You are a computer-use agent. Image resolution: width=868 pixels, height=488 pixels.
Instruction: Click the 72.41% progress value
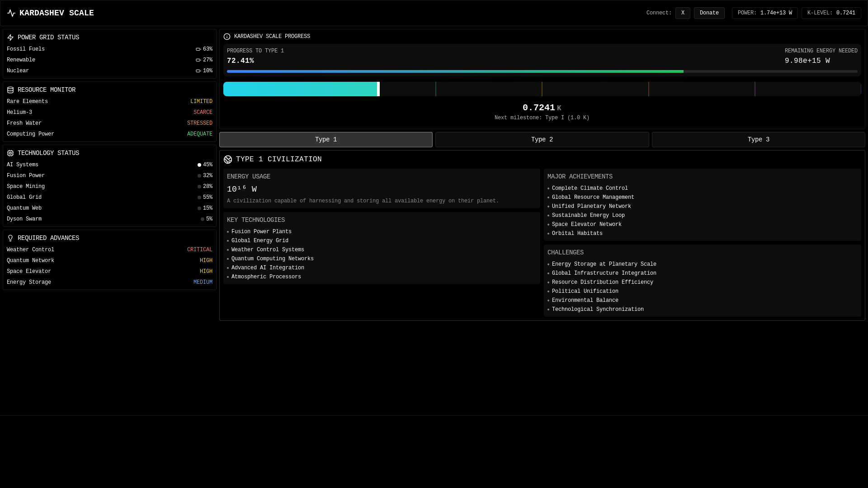(241, 61)
